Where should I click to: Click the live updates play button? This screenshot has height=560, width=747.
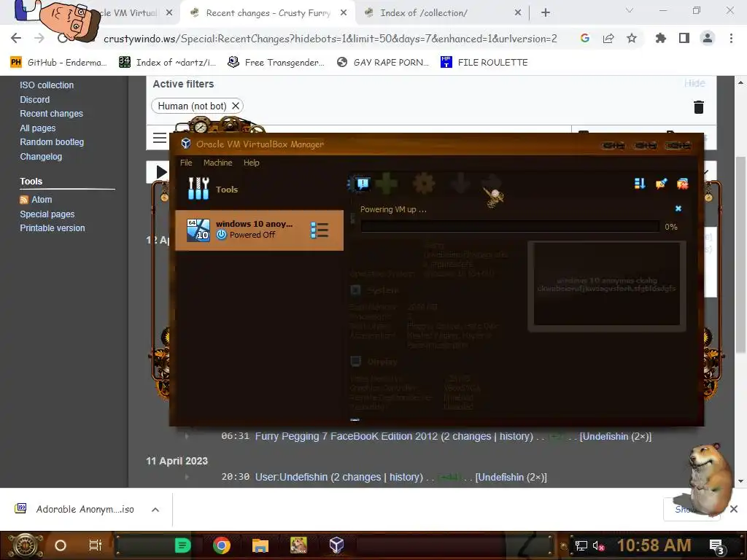tap(161, 172)
